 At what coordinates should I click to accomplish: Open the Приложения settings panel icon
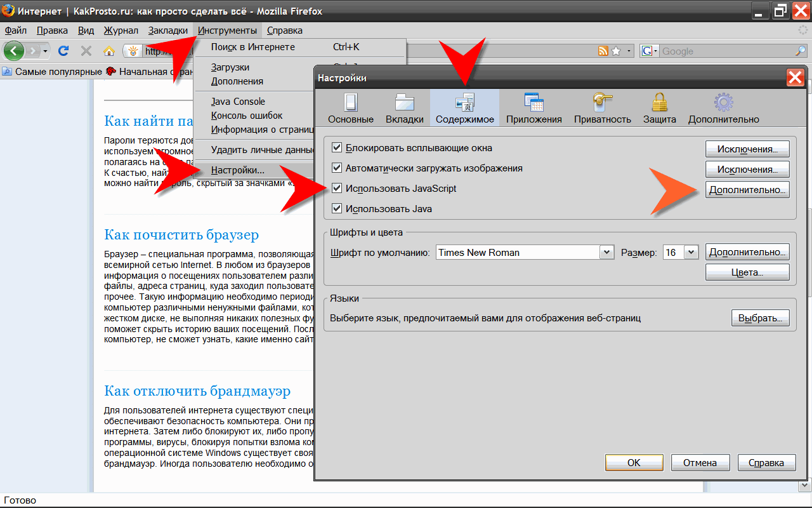pyautogui.click(x=534, y=107)
